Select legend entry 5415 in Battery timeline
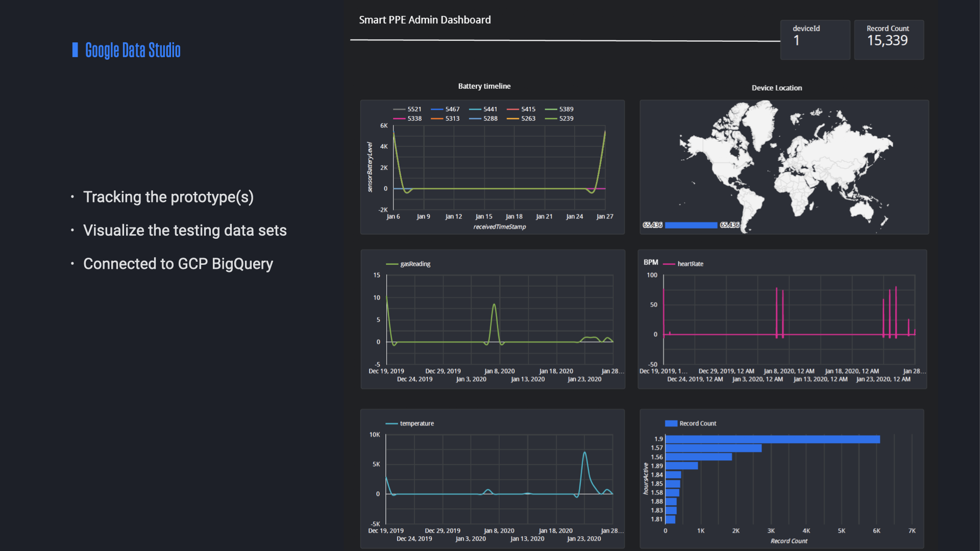This screenshot has width=980, height=551. 521,109
